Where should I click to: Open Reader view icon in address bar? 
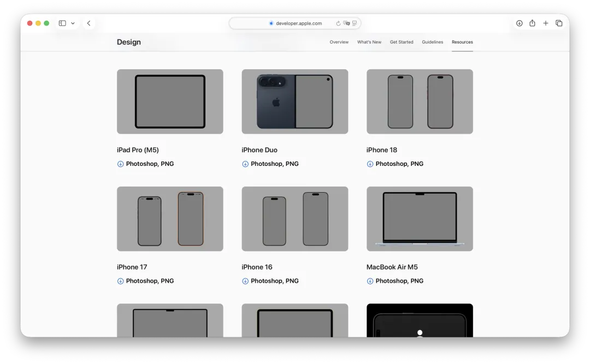tap(355, 23)
